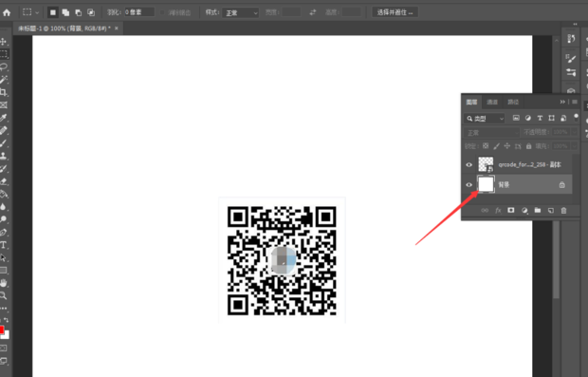Choose Intersect with Selection mode
The image size is (588, 377).
click(x=91, y=12)
